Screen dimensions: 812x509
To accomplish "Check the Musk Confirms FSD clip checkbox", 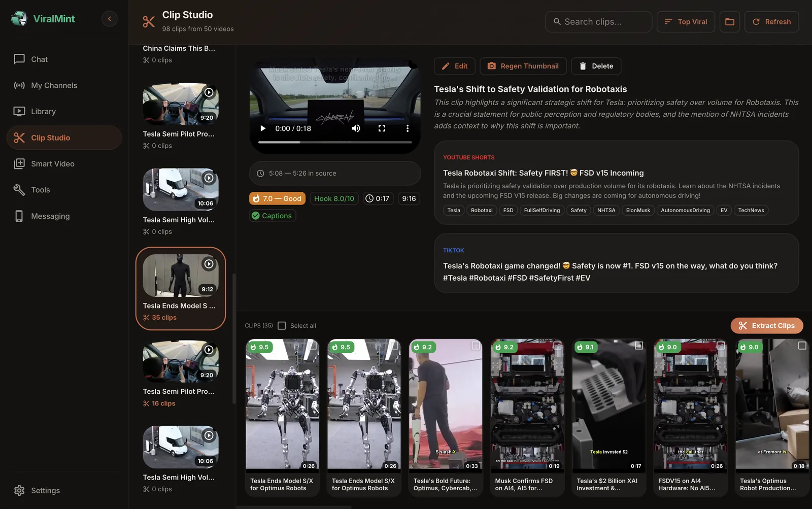I will point(557,346).
